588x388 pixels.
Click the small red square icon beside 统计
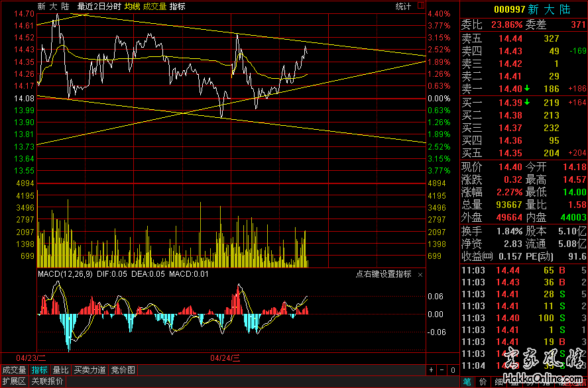pos(422,6)
